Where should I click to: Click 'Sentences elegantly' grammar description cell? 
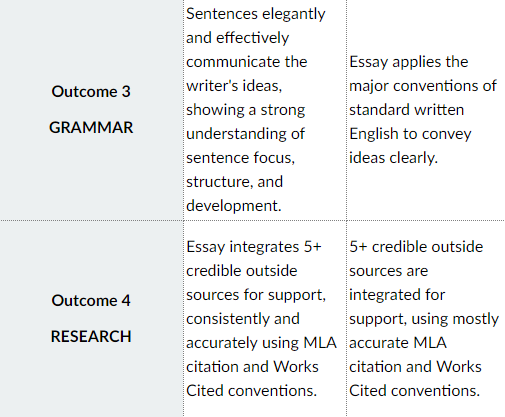click(265, 110)
